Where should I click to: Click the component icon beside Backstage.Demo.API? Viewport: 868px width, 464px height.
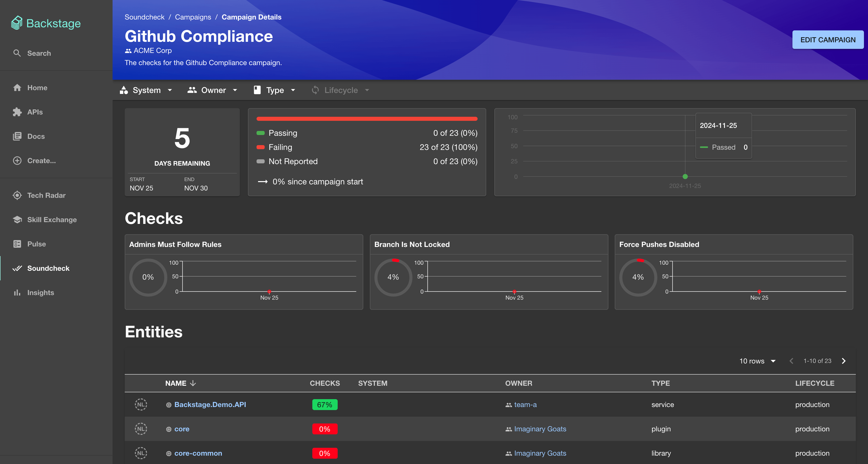(x=169, y=405)
